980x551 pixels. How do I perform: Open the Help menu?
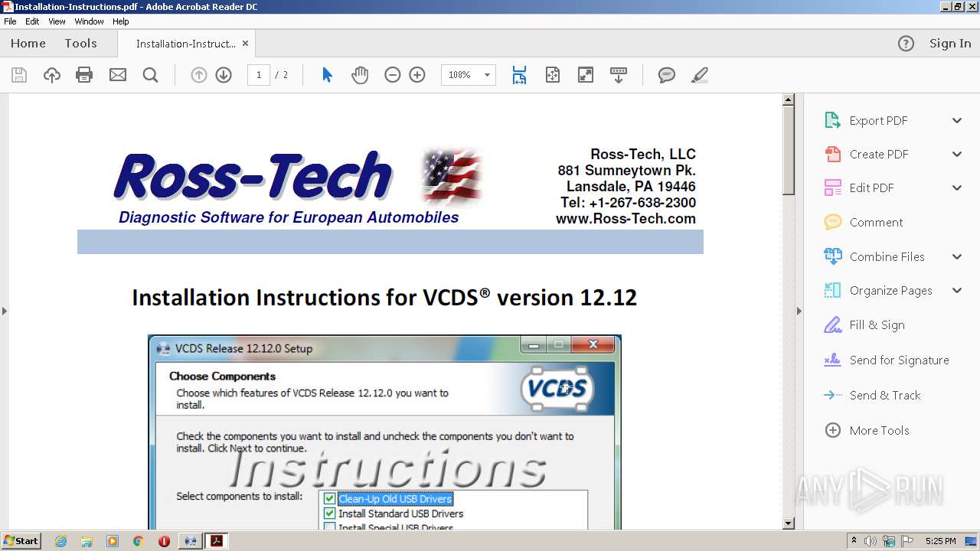click(121, 21)
